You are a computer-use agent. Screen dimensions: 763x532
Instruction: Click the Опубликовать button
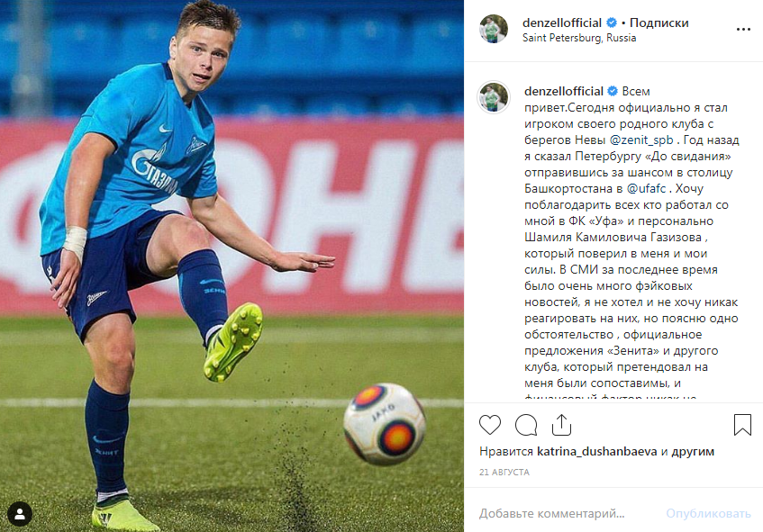708,513
